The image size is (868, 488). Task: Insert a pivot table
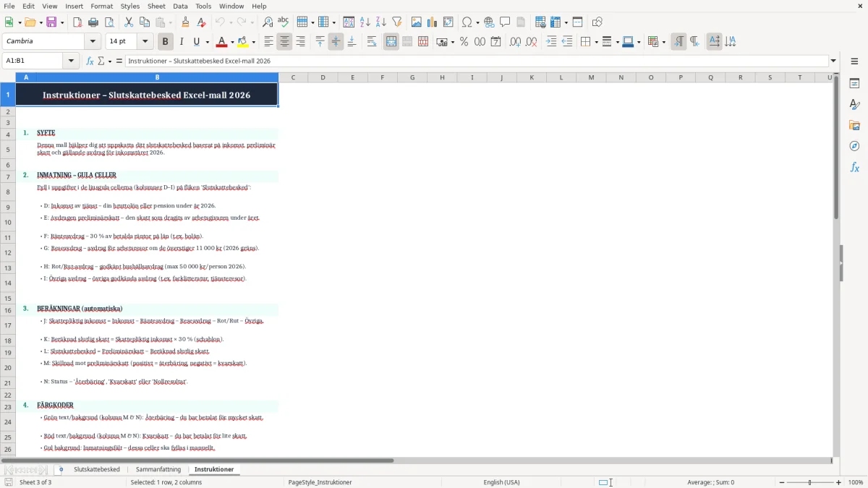coord(448,22)
